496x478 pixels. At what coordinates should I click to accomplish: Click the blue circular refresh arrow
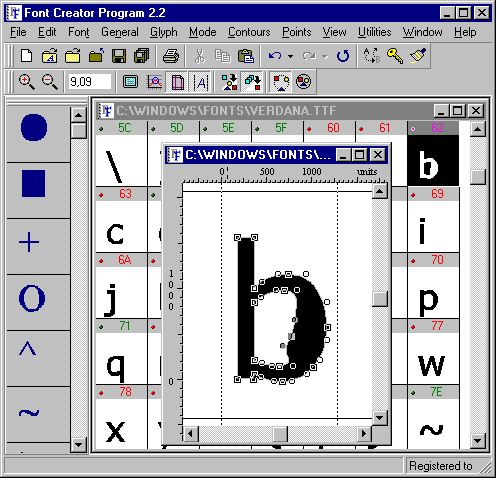pyautogui.click(x=343, y=56)
